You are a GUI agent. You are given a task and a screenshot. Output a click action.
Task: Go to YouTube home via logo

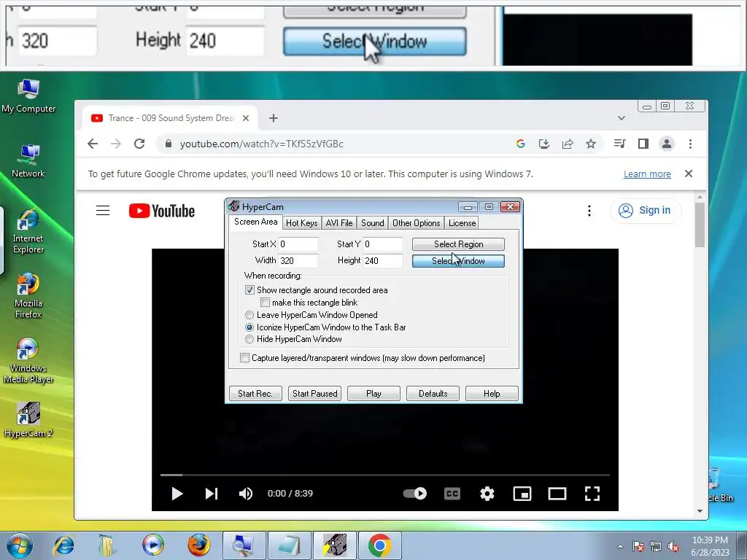(x=162, y=211)
